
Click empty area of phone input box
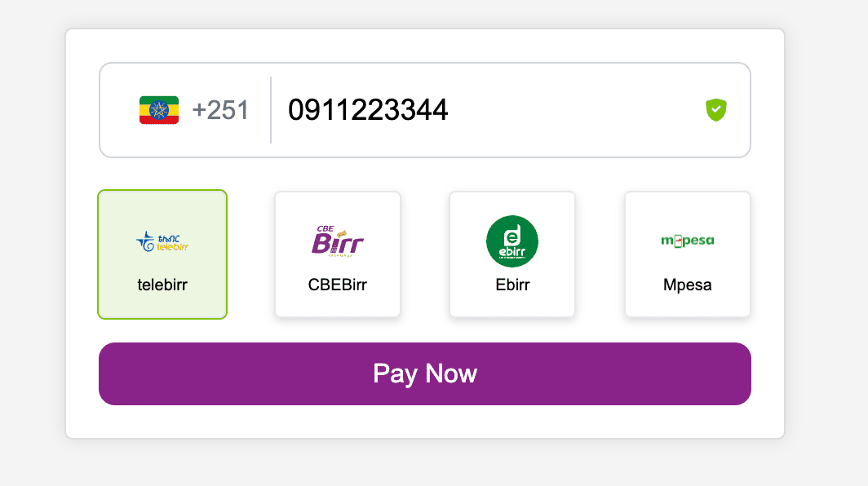[x=576, y=110]
